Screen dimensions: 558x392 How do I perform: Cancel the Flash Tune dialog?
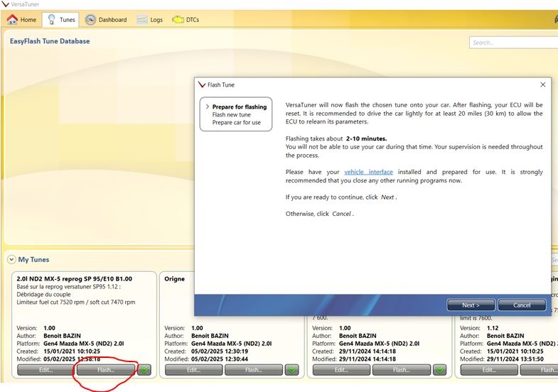(522, 305)
